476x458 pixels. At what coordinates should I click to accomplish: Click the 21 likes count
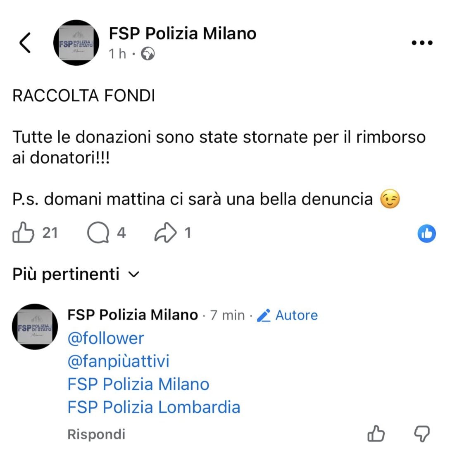click(x=50, y=233)
